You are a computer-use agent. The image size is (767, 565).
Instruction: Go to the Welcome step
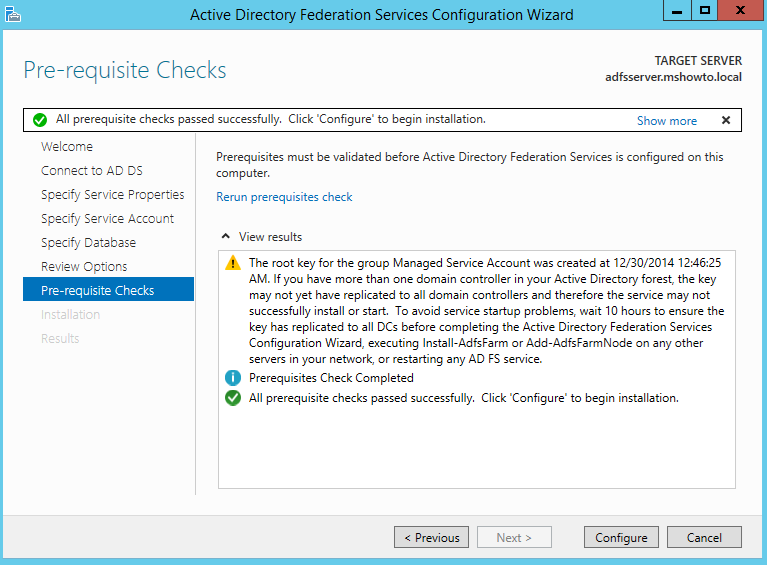67,147
